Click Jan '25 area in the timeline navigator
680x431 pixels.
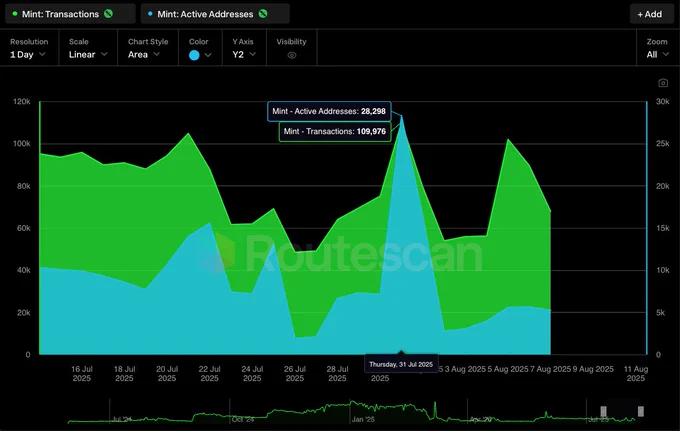tap(363, 412)
